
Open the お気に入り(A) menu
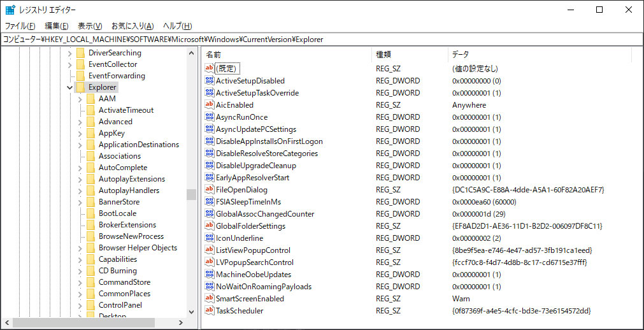[x=132, y=26]
